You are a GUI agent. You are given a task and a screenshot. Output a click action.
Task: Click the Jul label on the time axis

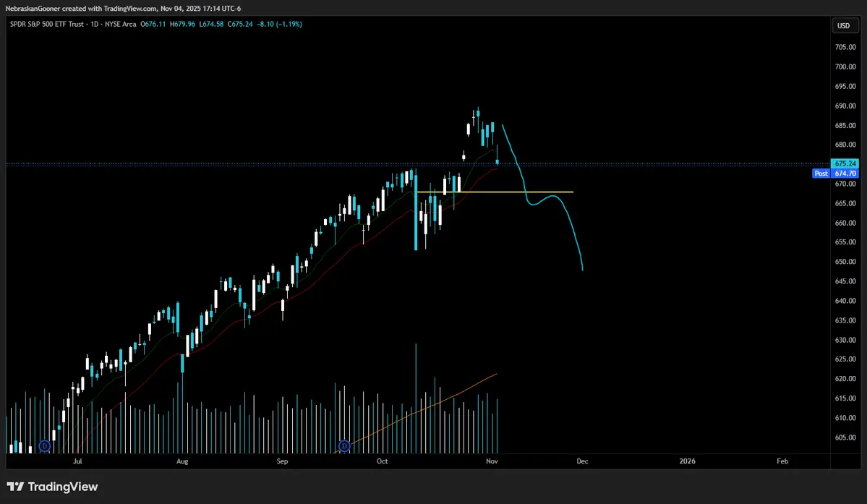77,461
